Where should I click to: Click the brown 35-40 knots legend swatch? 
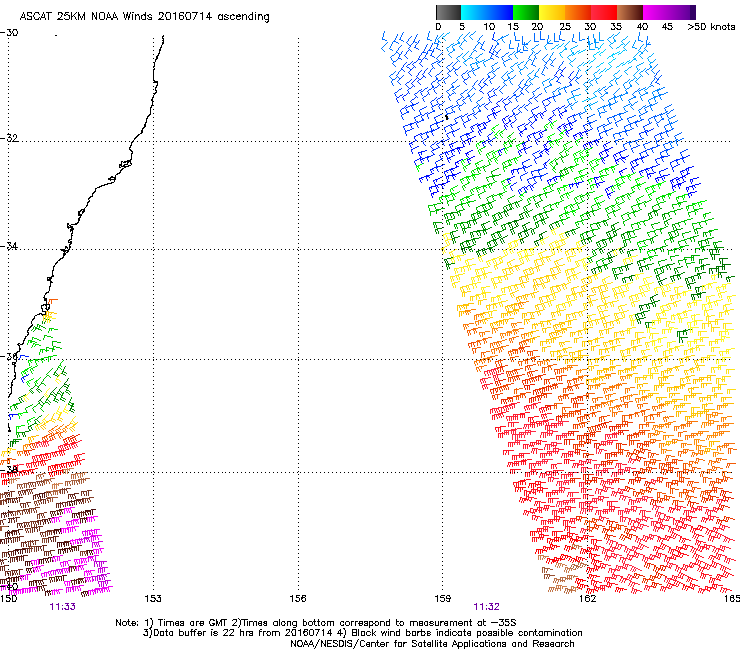coord(630,12)
